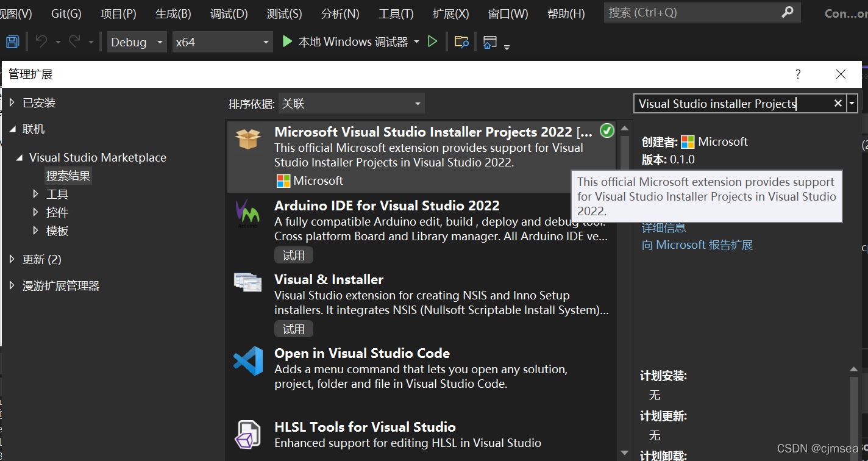
Task: Open the 生成(B) menu
Action: (x=173, y=13)
